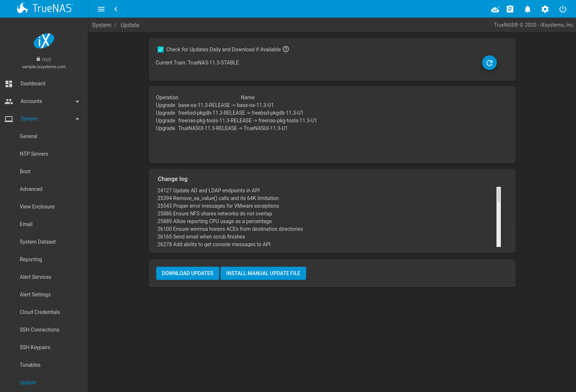Click the TrueNAS logo in header
The height and width of the screenshot is (392, 576).
tap(45, 8)
